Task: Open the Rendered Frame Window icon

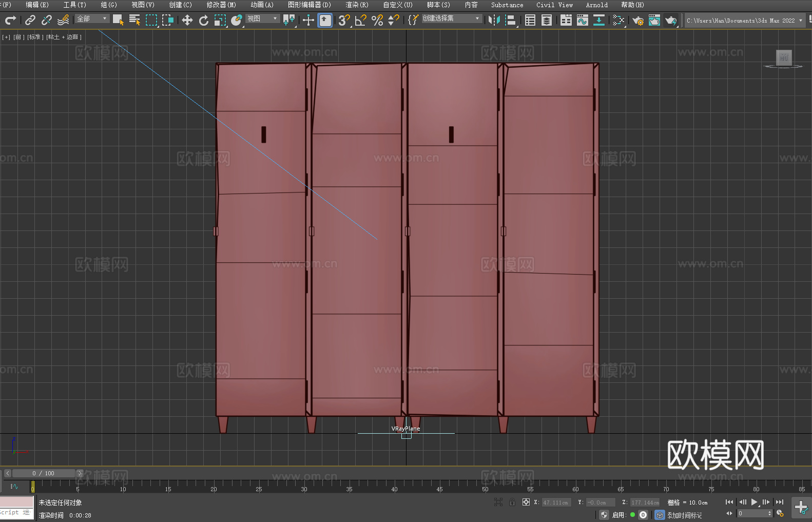Action: coord(654,20)
